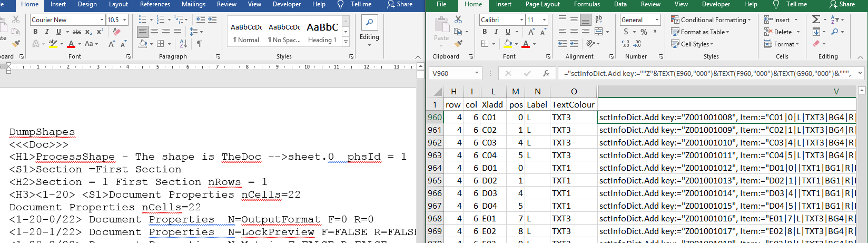This screenshot has width=868, height=243.
Task: Toggle Italic in the Excel ribbon
Action: coord(496,32)
